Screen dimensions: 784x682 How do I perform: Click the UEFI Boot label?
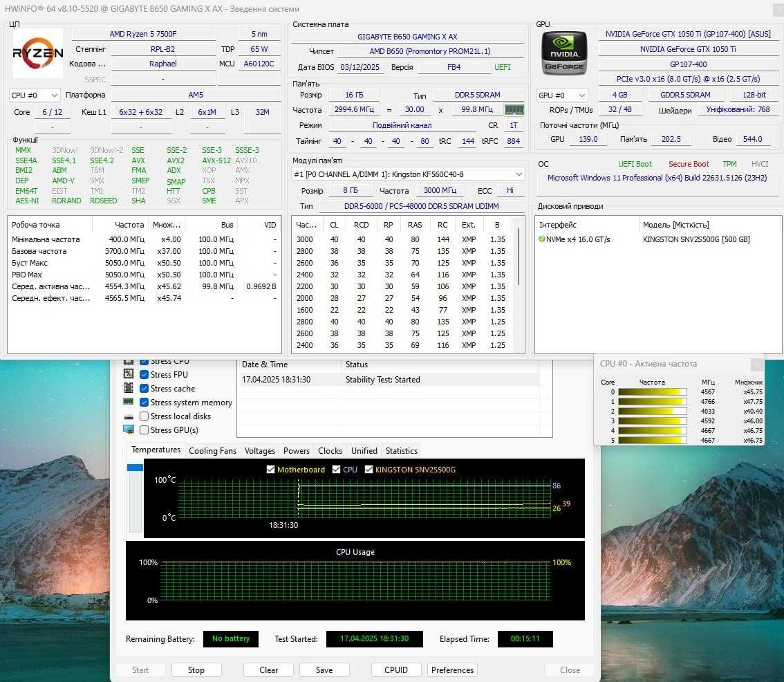click(635, 164)
